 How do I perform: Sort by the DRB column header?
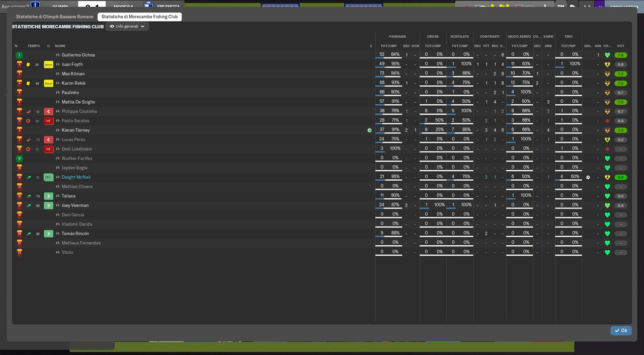point(548,46)
